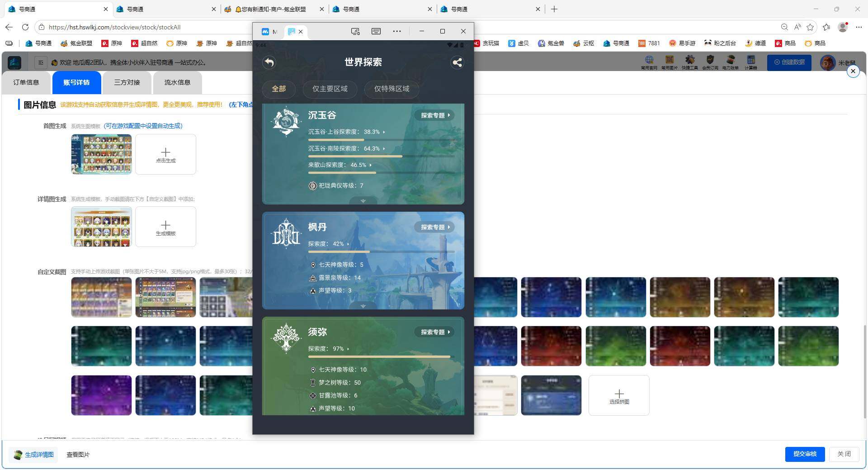This screenshot has width=868, height=470.
Task: Close the active emulator app tab
Action: coord(301,32)
